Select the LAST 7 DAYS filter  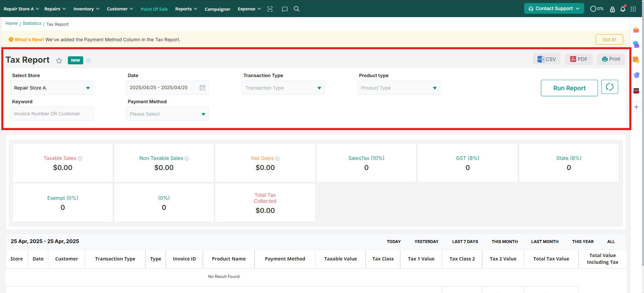465,242
